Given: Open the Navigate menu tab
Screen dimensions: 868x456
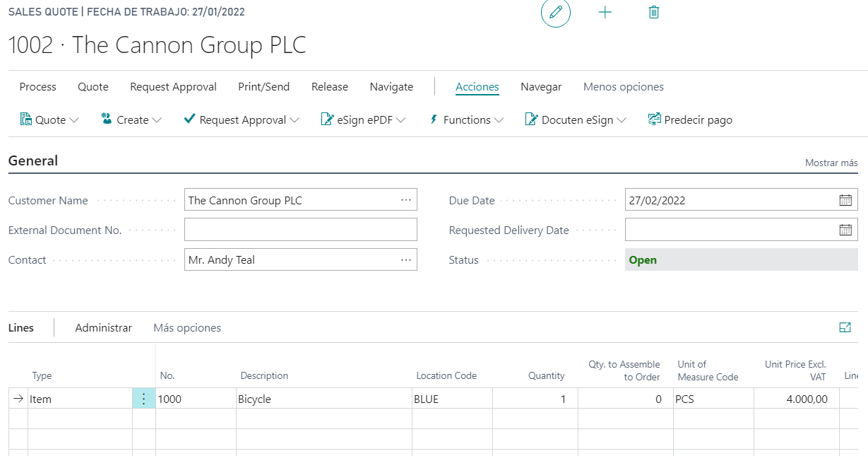Looking at the screenshot, I should 392,87.
